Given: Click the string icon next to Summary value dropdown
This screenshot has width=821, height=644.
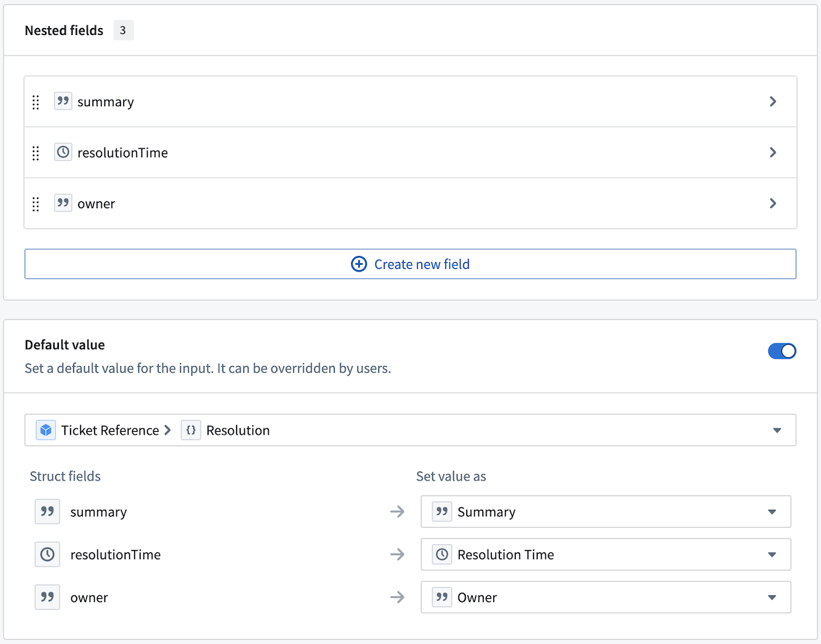Looking at the screenshot, I should click(441, 511).
